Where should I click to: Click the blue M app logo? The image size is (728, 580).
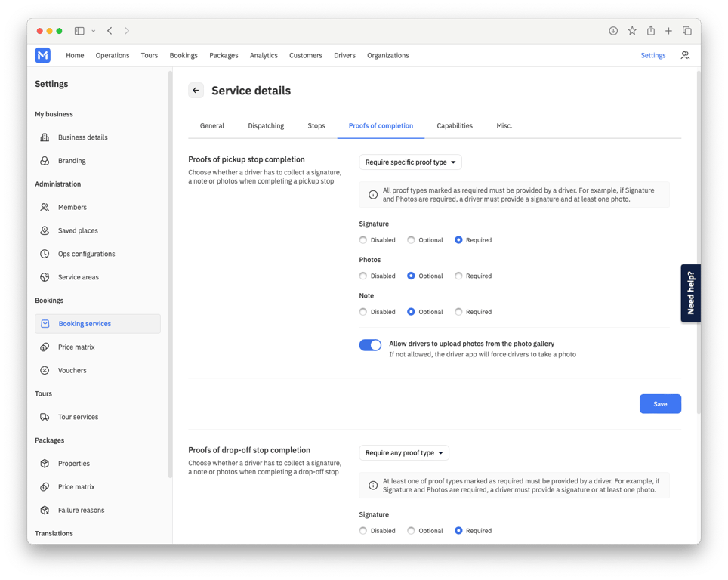pyautogui.click(x=43, y=55)
